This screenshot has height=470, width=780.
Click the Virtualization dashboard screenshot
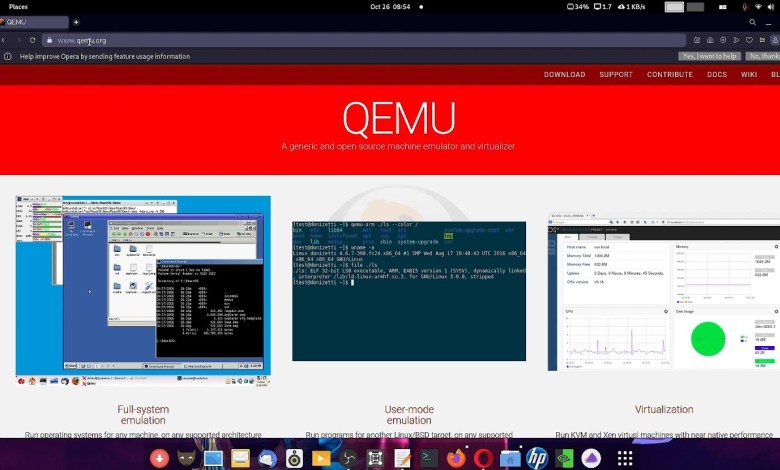[664, 292]
